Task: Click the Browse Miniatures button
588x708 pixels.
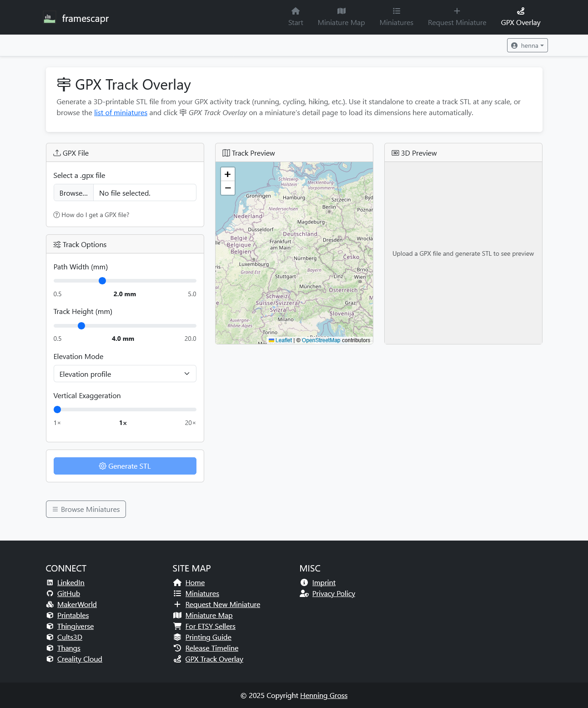Action: (86, 509)
